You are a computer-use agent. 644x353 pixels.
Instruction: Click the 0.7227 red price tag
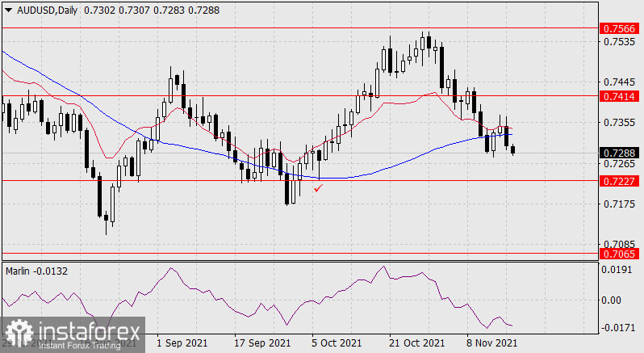coord(619,181)
